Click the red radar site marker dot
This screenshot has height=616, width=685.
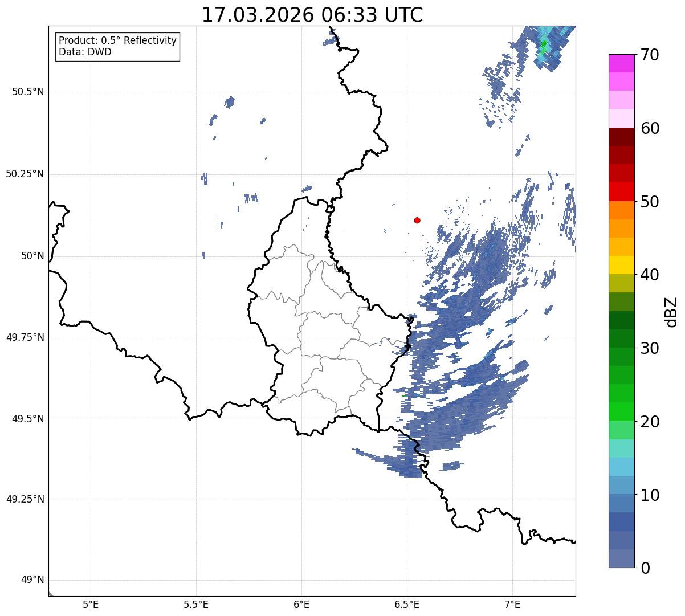(x=417, y=220)
